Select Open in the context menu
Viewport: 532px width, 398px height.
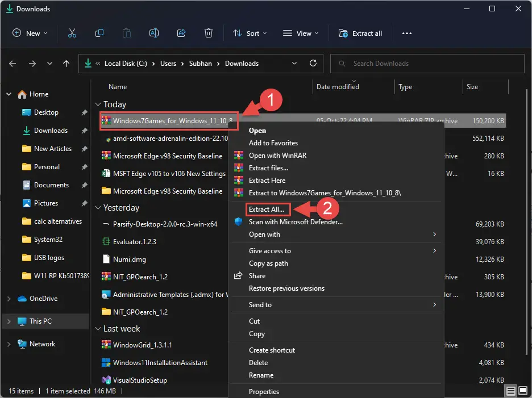pyautogui.click(x=336, y=131)
